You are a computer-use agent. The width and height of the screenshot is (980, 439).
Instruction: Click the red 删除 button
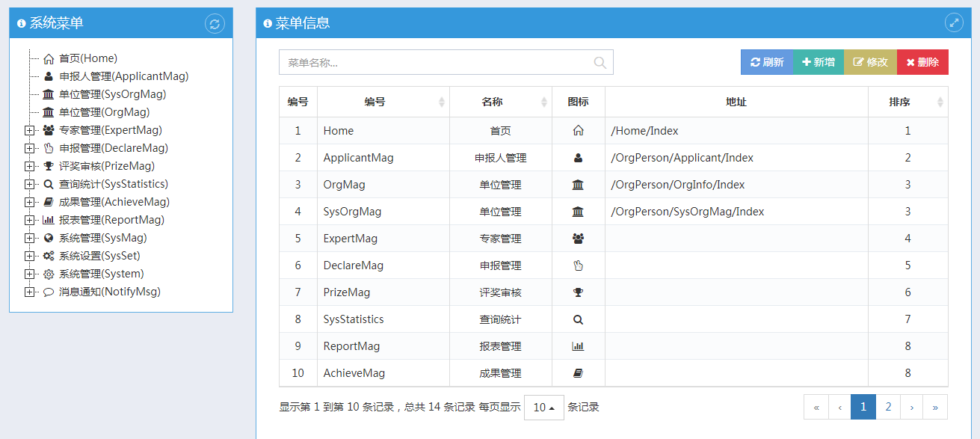click(922, 62)
